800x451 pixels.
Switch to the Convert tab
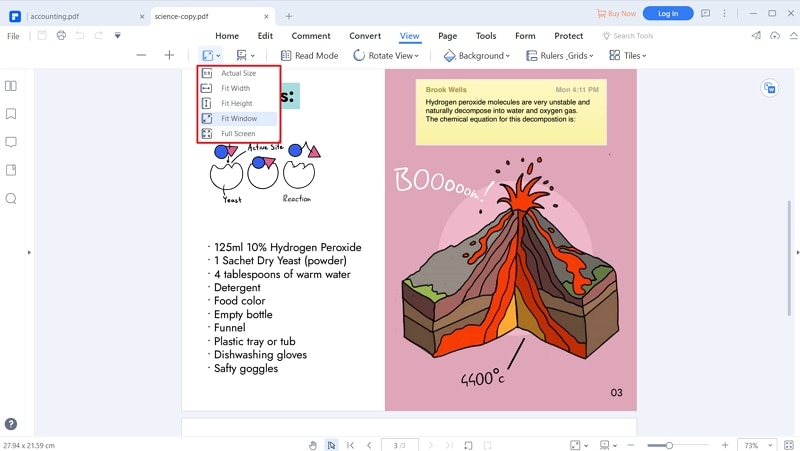tap(365, 36)
